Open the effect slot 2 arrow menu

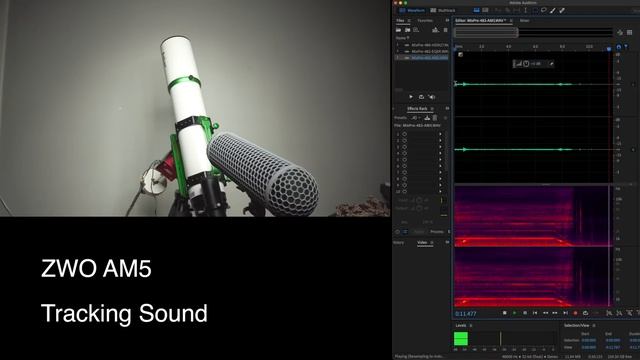(x=440, y=140)
